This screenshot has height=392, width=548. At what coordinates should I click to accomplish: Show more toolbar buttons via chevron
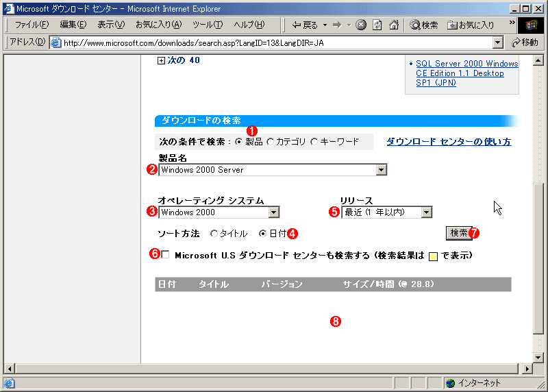[512, 23]
